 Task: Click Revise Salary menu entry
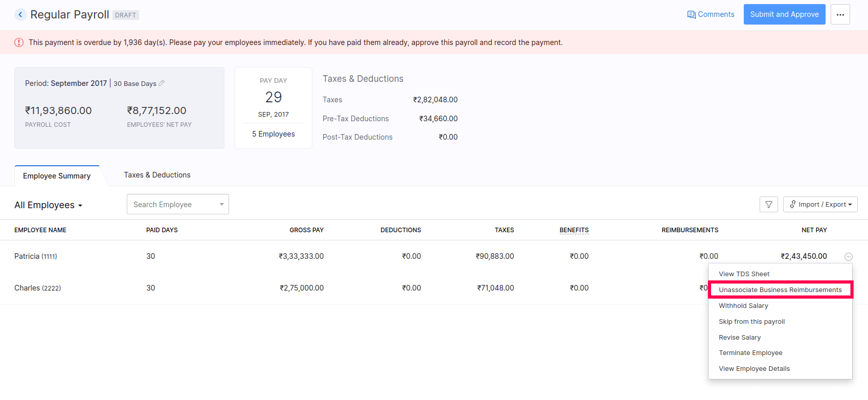(x=739, y=338)
